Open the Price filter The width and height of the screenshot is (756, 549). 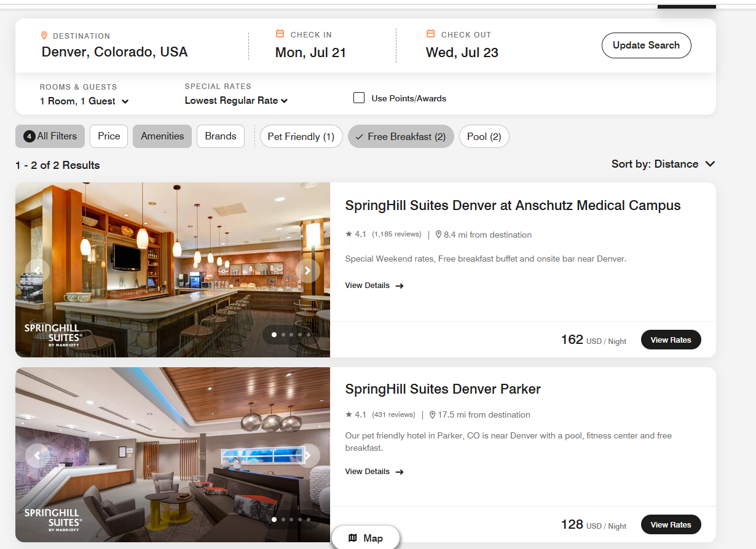pyautogui.click(x=109, y=136)
